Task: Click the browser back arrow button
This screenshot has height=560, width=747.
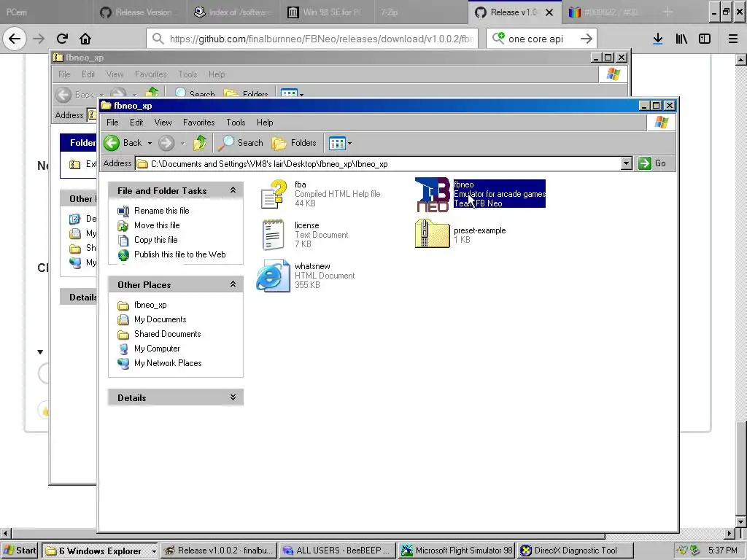Action: (15, 39)
